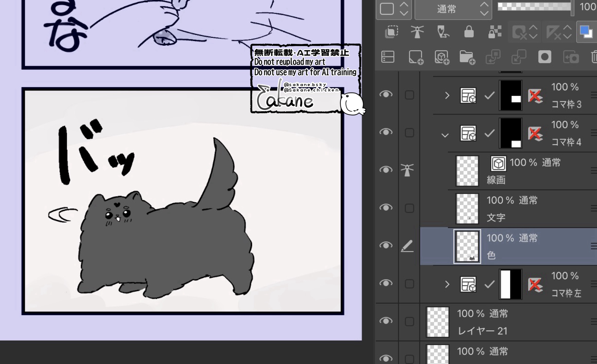
Task: Tick the checkbox for レイヤー 21
Action: pos(409,321)
